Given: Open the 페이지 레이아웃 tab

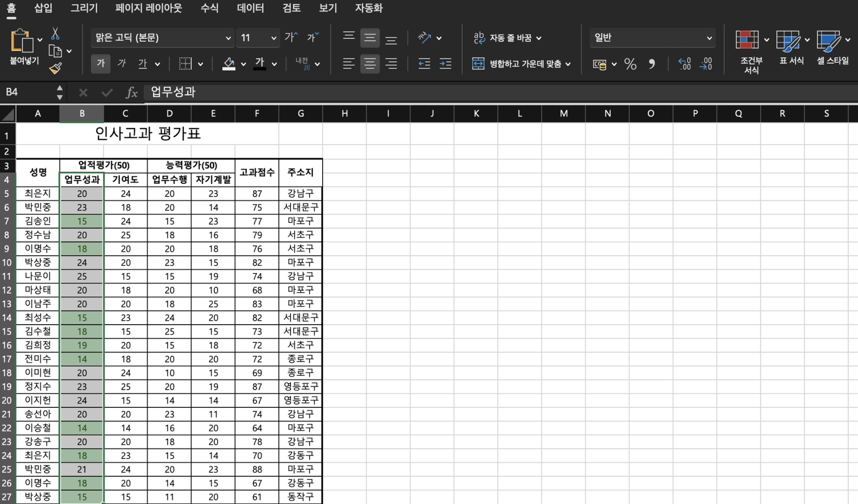Looking at the screenshot, I should coord(148,8).
